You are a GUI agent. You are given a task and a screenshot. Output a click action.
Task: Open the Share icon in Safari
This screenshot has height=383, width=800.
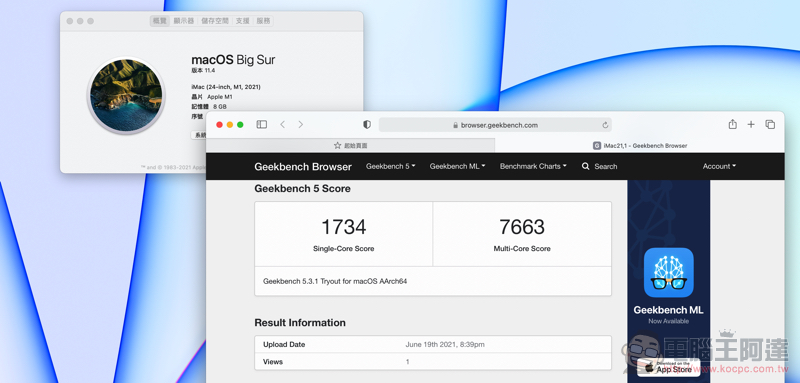(x=733, y=124)
